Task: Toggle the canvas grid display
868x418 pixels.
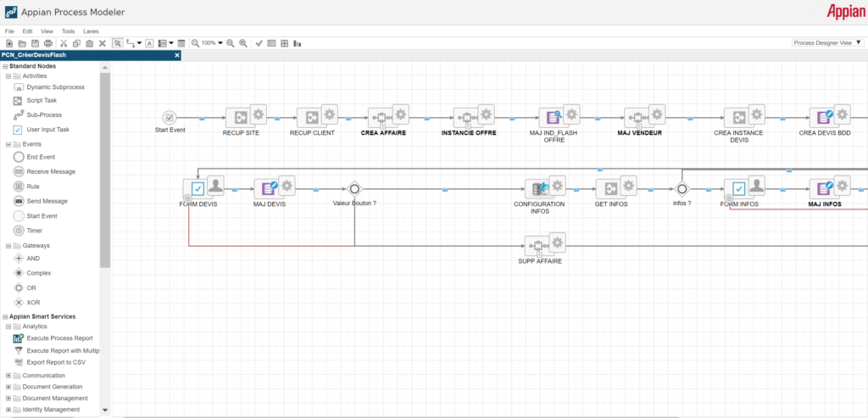Action: pyautogui.click(x=284, y=43)
